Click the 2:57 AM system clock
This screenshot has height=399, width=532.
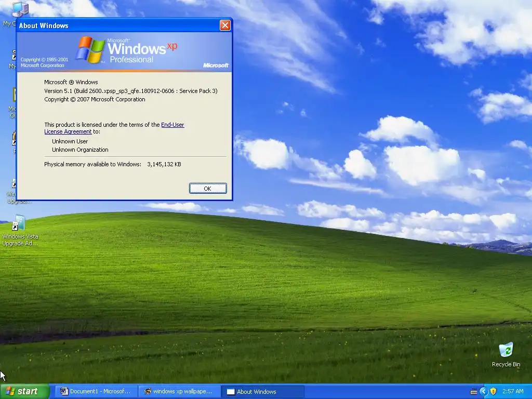click(x=513, y=391)
